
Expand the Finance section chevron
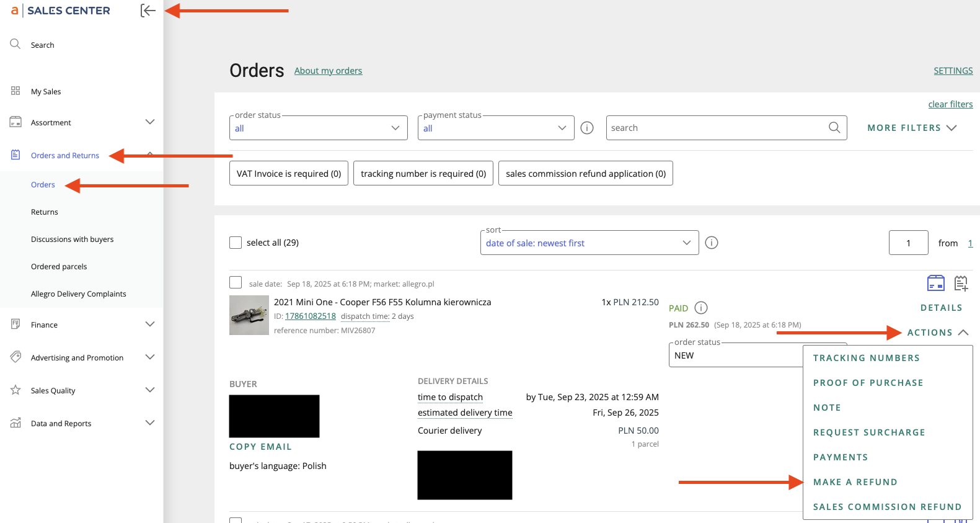click(150, 324)
